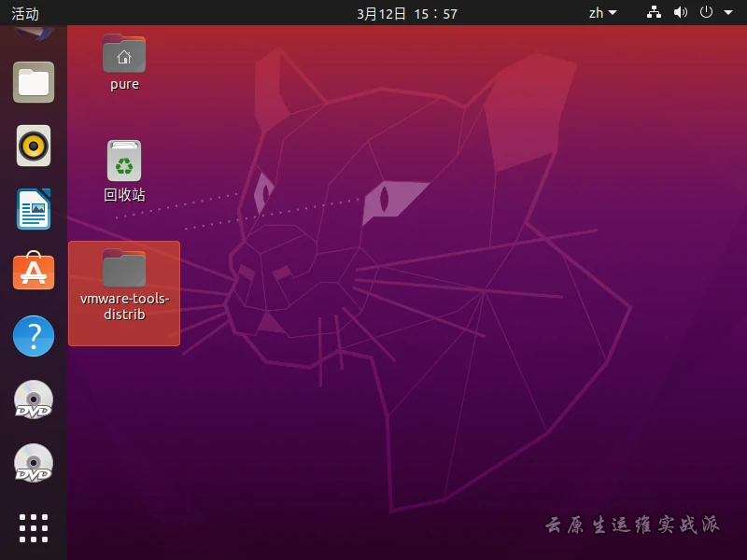Open the zh input source dropdown
Image resolution: width=747 pixels, height=560 pixels.
coord(602,13)
